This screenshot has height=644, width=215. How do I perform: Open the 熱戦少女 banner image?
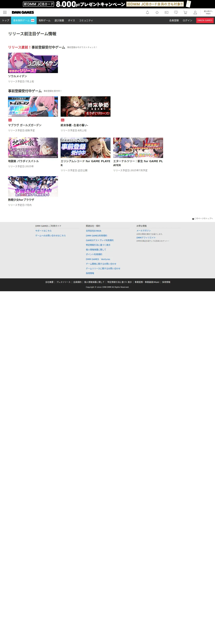pos(33,187)
